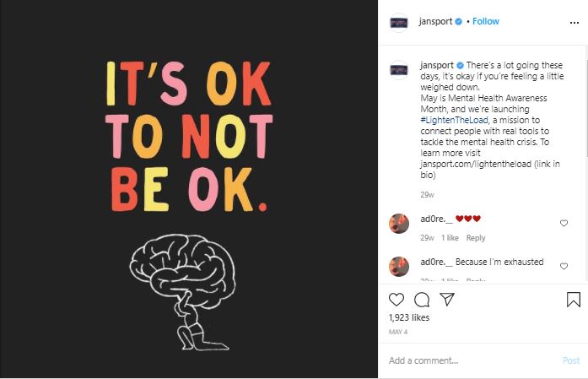Reply to the ad0re.__ hearts comment
The image size is (588, 379).
(476, 238)
